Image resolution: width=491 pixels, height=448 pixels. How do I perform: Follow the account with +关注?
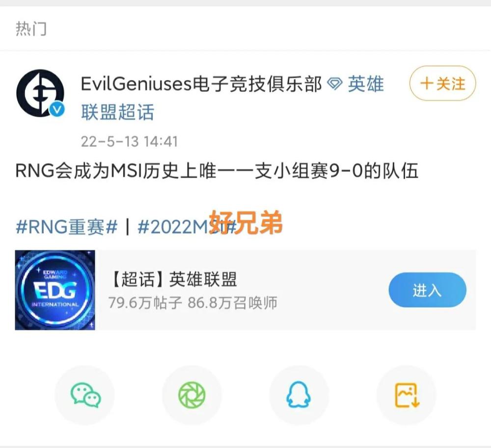coord(442,83)
